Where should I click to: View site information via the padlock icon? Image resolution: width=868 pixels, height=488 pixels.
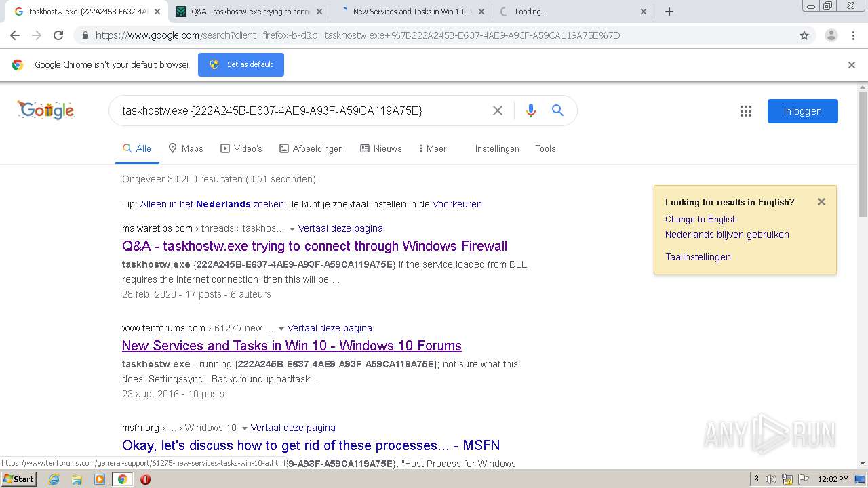tap(84, 35)
